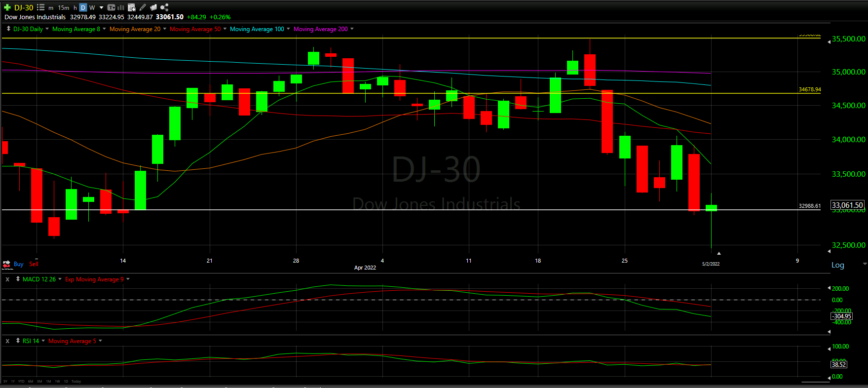
Task: Select the Today time range
Action: click(x=76, y=382)
